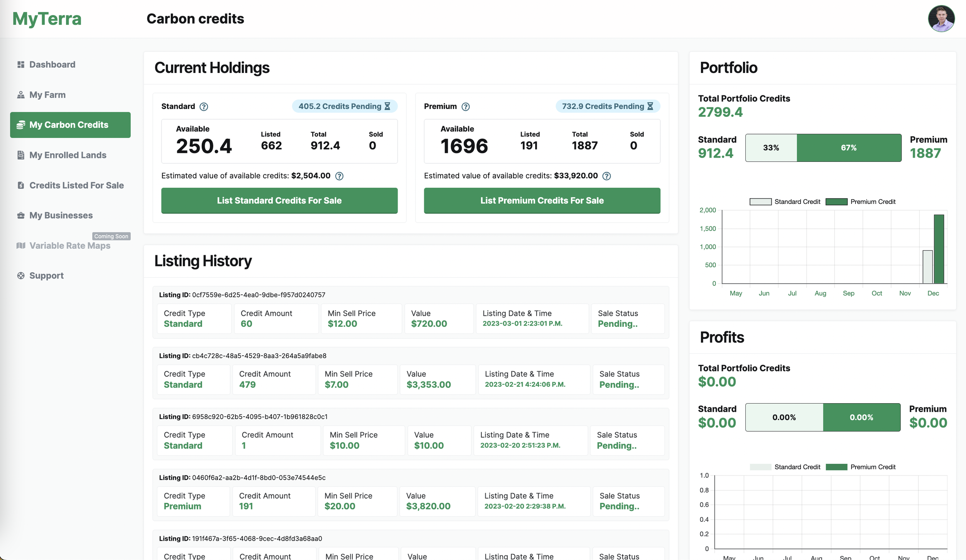Click the My Enrolled Lands document icon
966x560 pixels.
(21, 155)
